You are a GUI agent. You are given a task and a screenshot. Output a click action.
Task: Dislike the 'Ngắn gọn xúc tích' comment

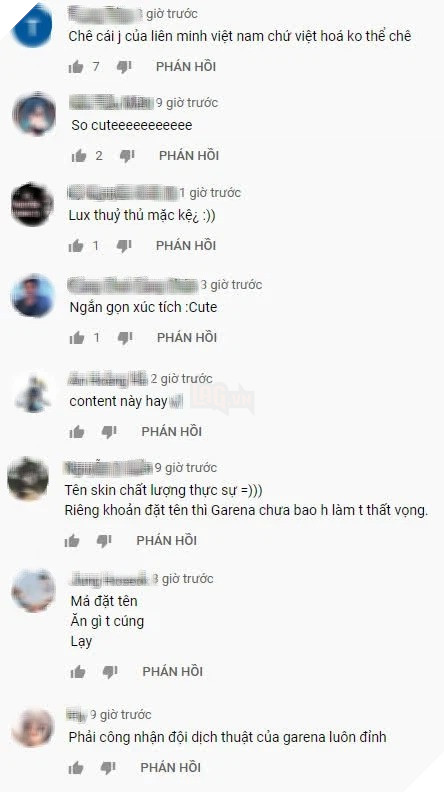click(x=125, y=337)
